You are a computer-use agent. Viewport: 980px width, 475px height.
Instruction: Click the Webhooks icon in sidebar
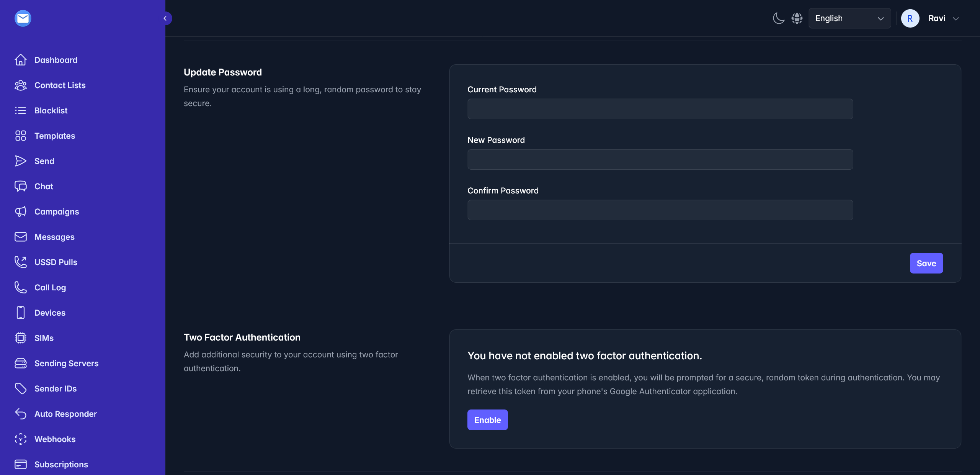pyautogui.click(x=21, y=439)
